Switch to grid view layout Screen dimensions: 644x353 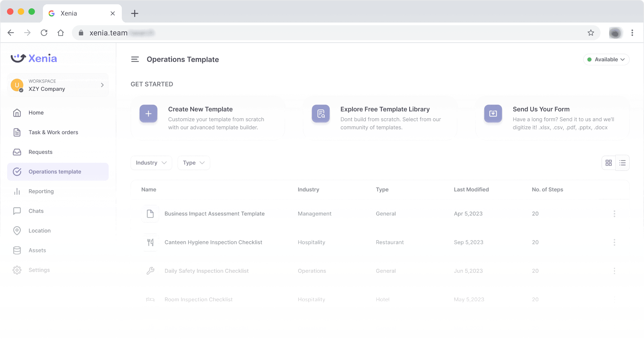pyautogui.click(x=609, y=163)
